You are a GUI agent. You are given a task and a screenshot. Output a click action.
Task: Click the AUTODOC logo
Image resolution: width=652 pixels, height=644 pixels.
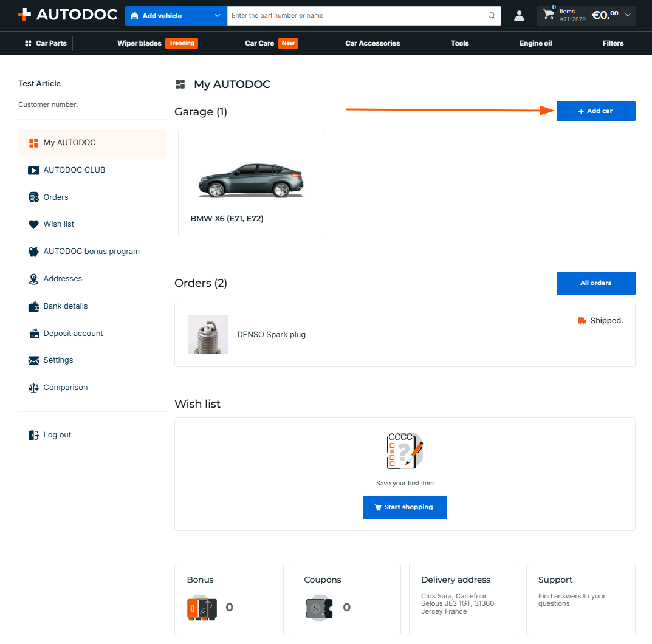click(68, 15)
